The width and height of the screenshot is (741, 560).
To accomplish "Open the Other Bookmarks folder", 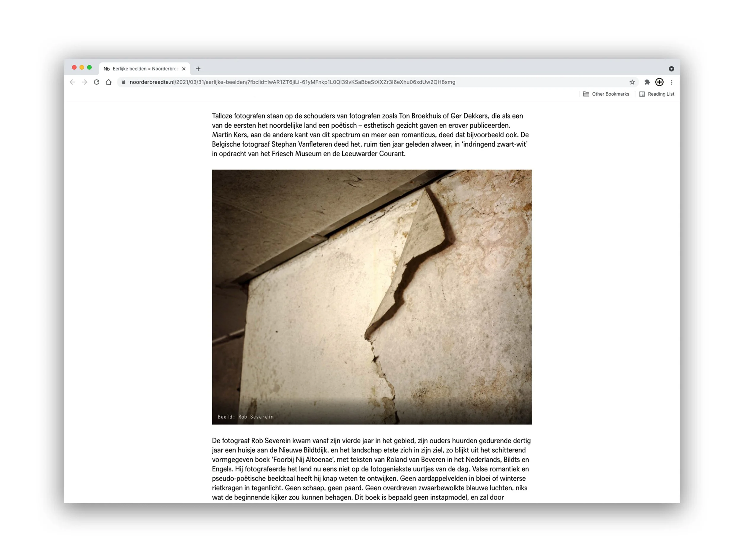I will pyautogui.click(x=606, y=94).
